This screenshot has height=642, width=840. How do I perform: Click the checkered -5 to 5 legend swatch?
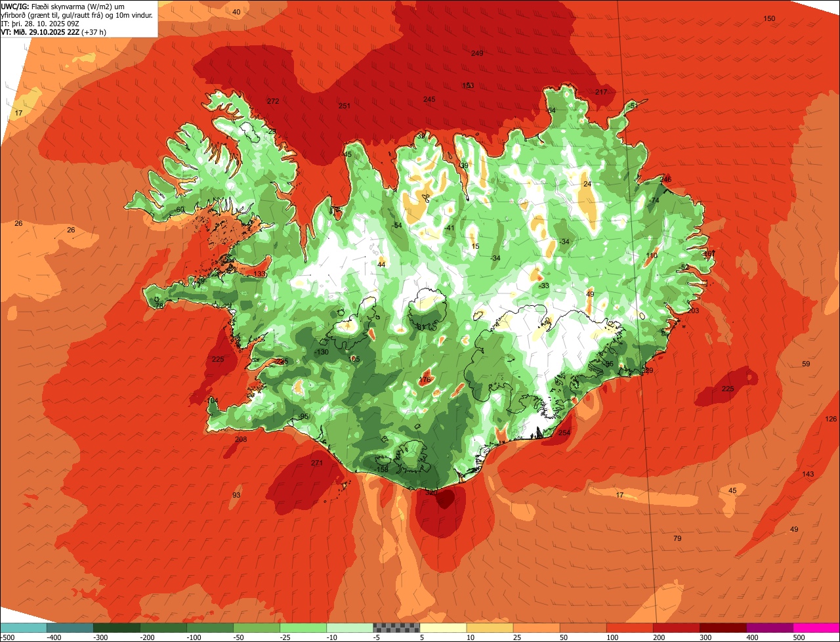click(x=396, y=628)
